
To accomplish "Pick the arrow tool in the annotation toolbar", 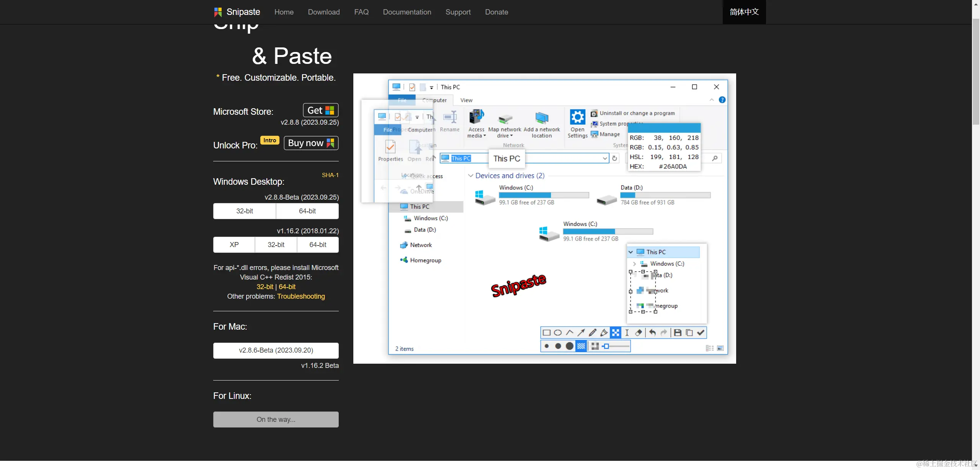I will 581,333.
